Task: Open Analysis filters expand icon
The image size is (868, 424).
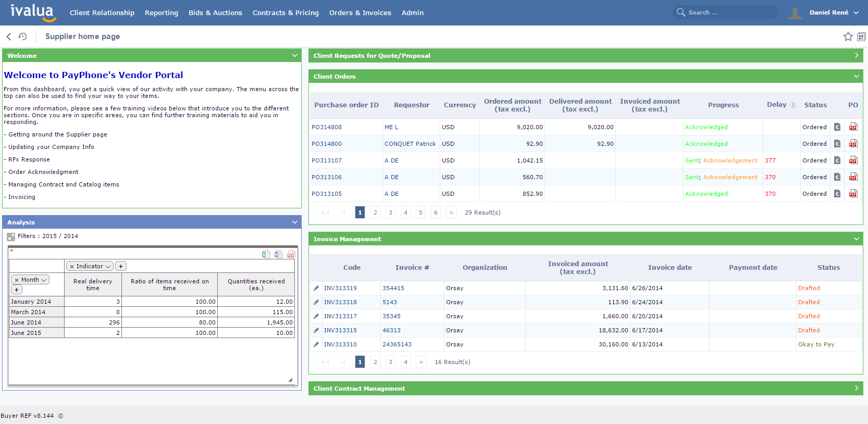Action: pos(11,236)
